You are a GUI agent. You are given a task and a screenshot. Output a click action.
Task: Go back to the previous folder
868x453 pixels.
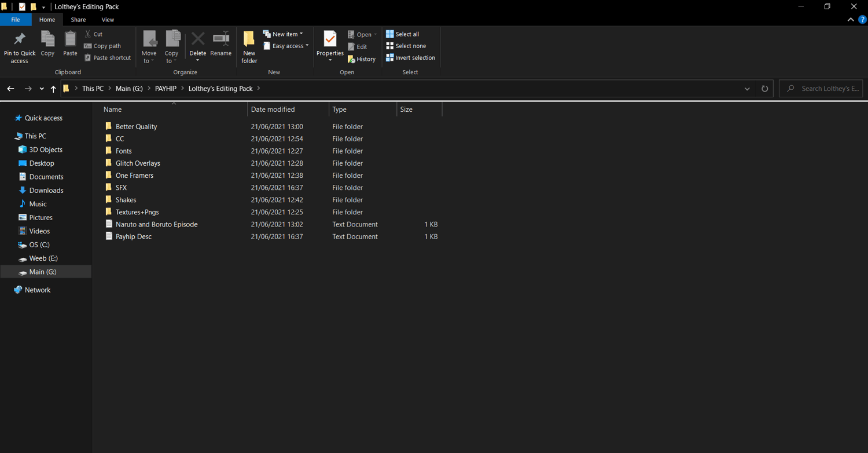[x=10, y=89]
